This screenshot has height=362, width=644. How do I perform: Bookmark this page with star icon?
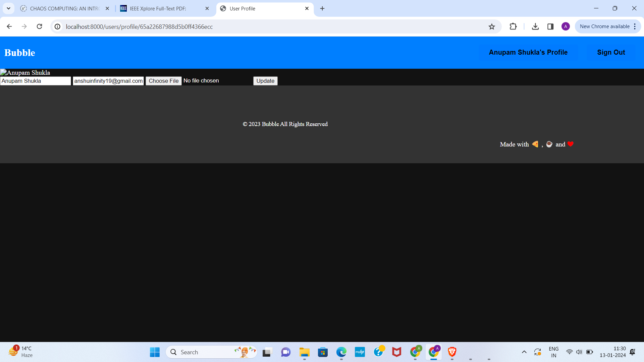(x=492, y=26)
